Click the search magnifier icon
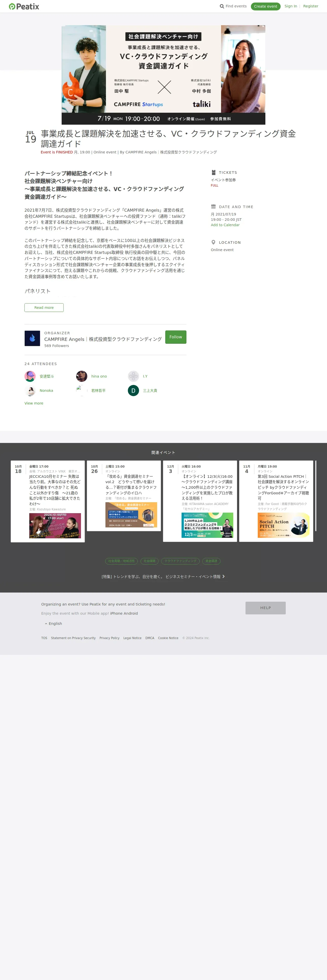327x980 pixels. click(222, 6)
